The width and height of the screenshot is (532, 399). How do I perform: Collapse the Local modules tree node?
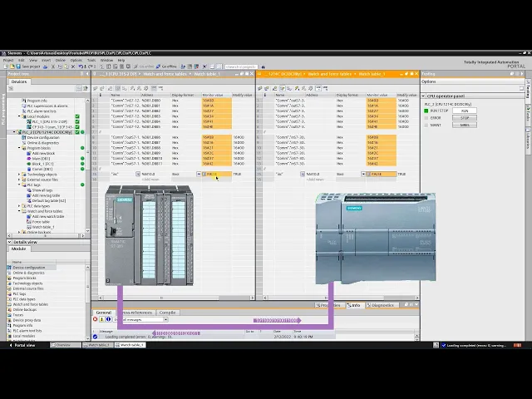point(19,116)
